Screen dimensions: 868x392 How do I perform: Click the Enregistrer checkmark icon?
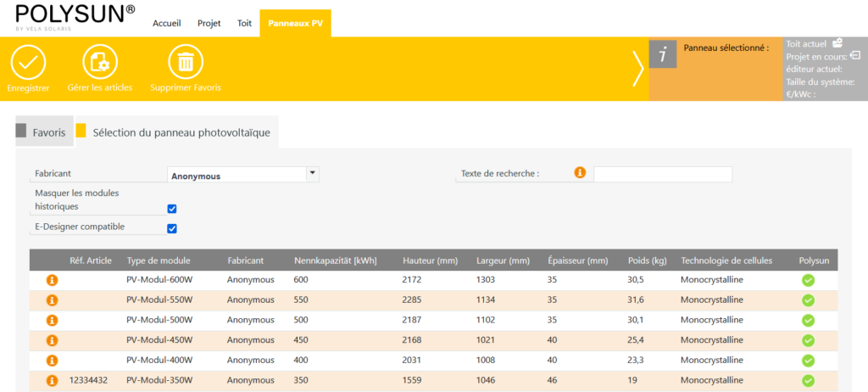tap(28, 63)
